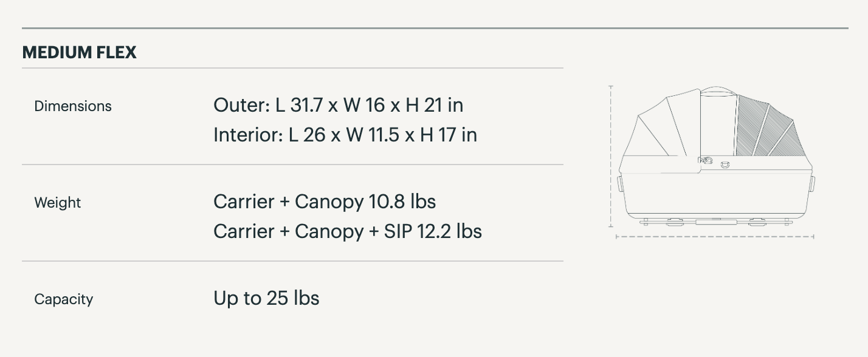Image resolution: width=868 pixels, height=357 pixels.
Task: Click the Up to 25 lbs text
Action: [266, 297]
